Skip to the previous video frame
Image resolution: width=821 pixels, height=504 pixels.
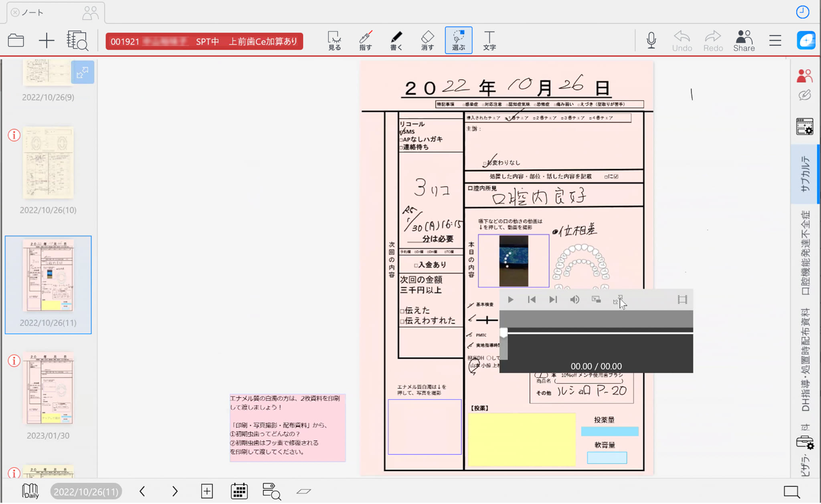tap(532, 300)
